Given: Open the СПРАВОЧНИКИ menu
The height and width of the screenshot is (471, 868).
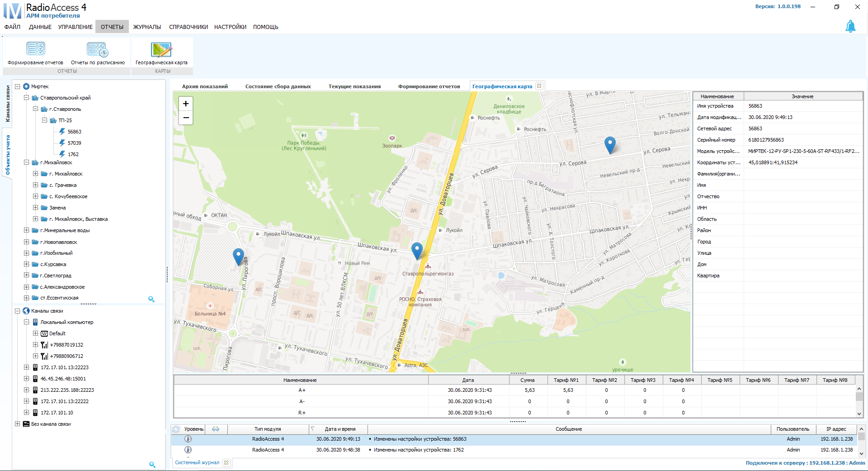Looking at the screenshot, I should pyautogui.click(x=189, y=27).
